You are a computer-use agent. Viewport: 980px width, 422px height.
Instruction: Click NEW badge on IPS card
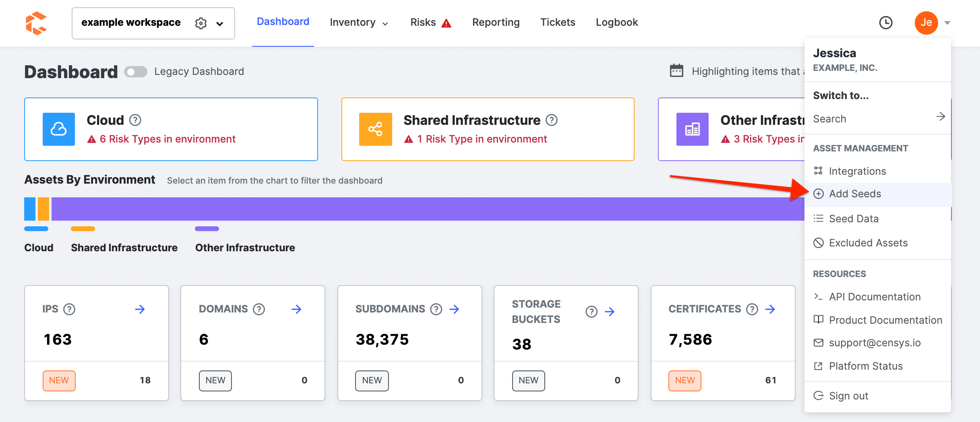tap(59, 381)
